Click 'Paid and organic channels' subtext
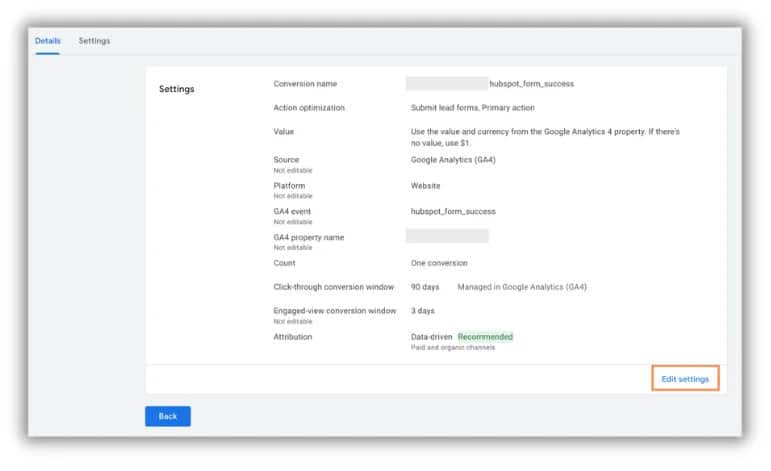The image size is (771, 471). pos(453,348)
